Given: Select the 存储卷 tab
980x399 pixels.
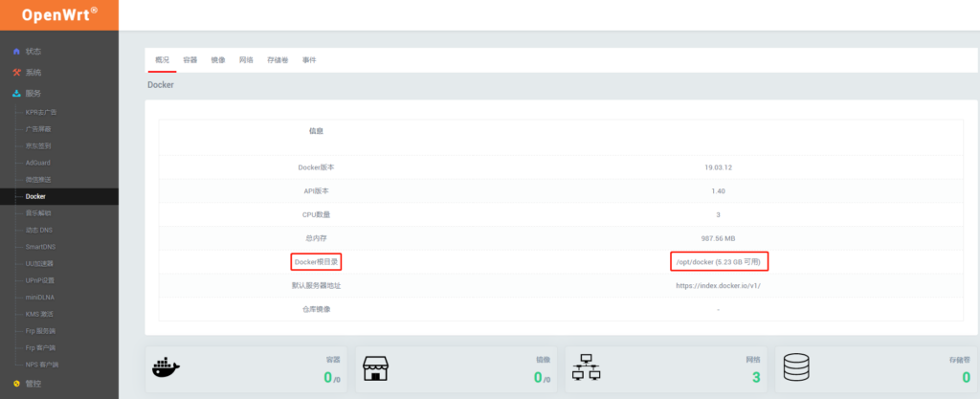Looking at the screenshot, I should point(278,60).
